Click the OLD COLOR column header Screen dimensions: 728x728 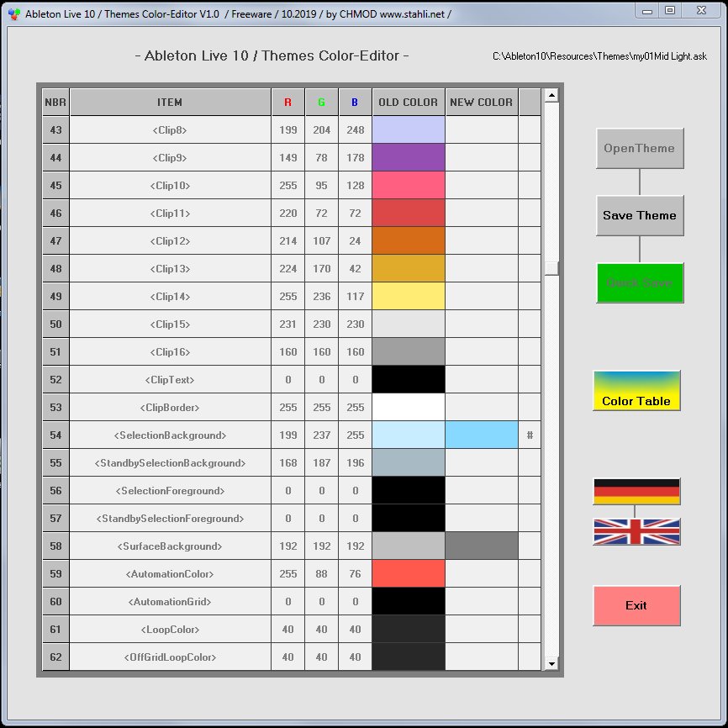tap(408, 103)
